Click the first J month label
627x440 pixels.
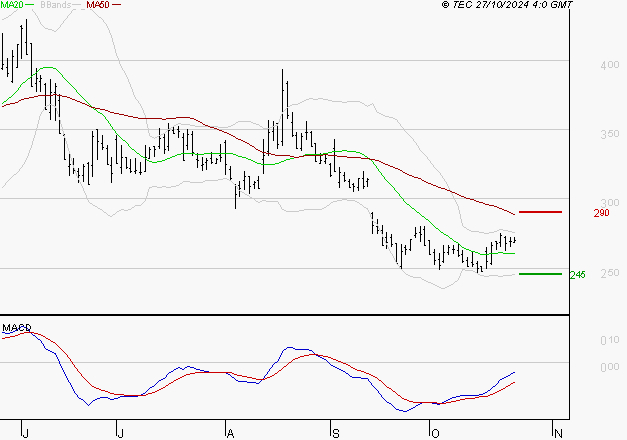pos(25,433)
